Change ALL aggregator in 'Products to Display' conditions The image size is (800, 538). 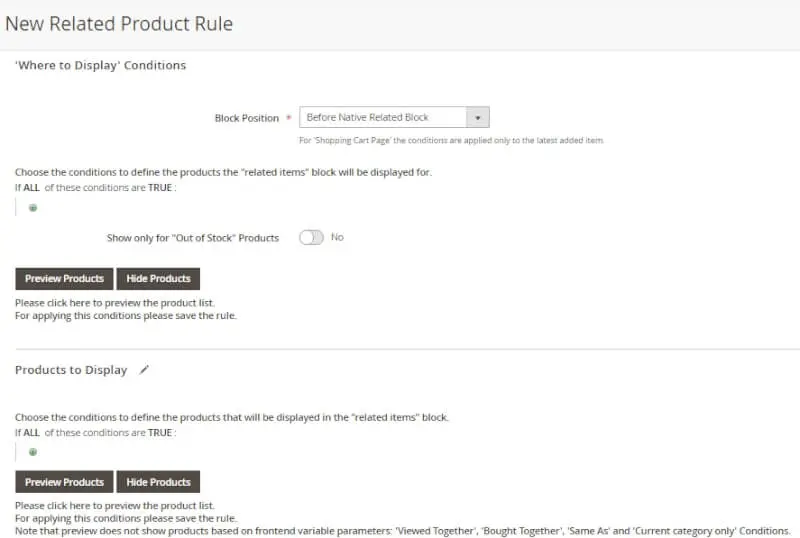[x=32, y=432]
